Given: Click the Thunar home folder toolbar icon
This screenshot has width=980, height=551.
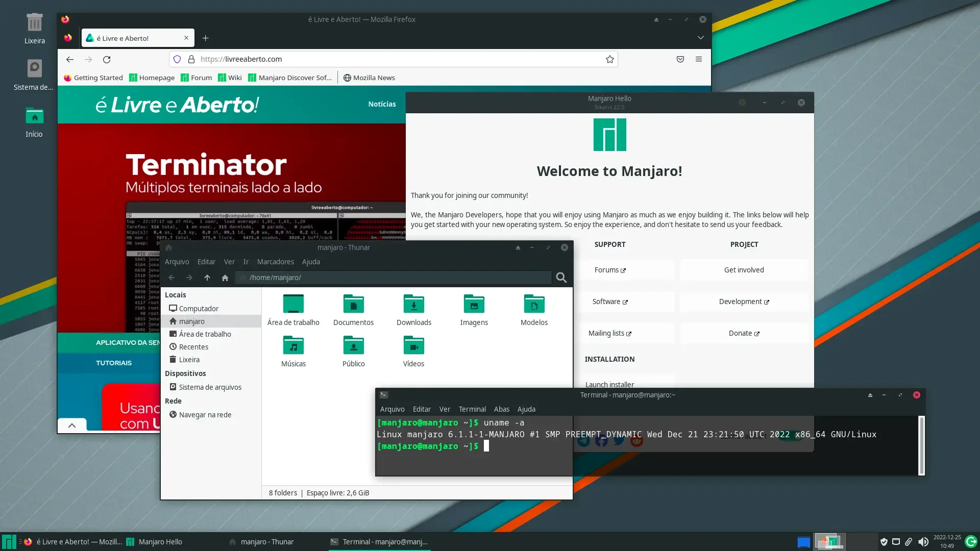Looking at the screenshot, I should [225, 278].
